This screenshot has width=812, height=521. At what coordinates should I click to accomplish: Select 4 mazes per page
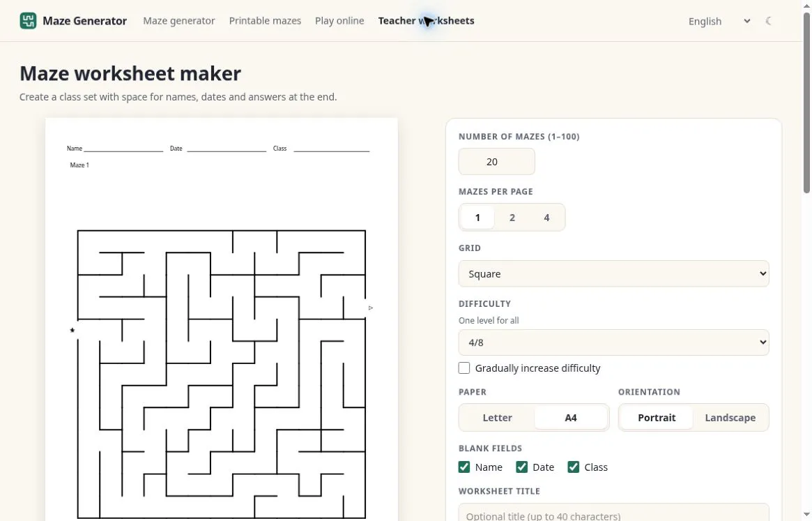pos(546,217)
